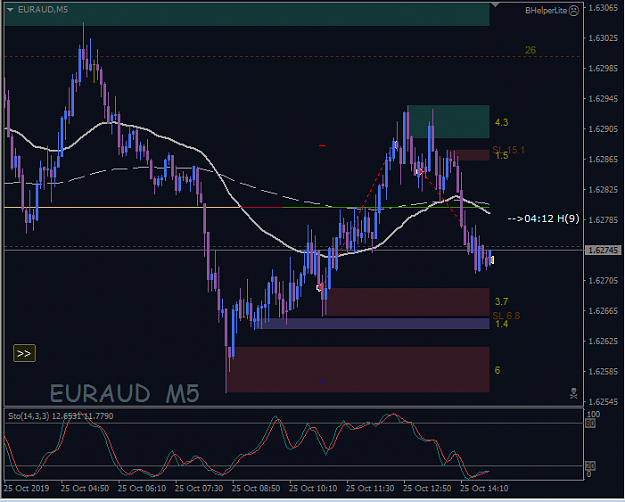This screenshot has height=502, width=625.
Task: Open the EURAUD,M5 chart dropdown triangle
Action: pyautogui.click(x=10, y=10)
